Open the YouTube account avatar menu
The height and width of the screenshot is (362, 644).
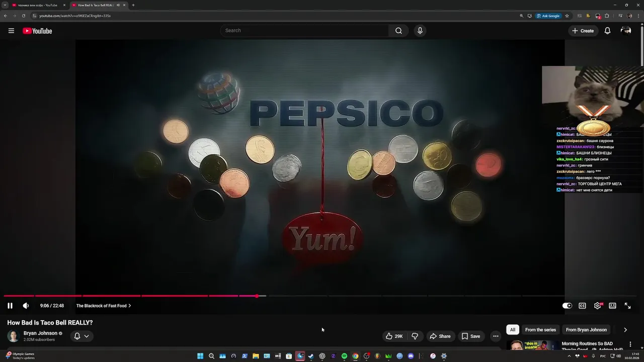tap(626, 31)
